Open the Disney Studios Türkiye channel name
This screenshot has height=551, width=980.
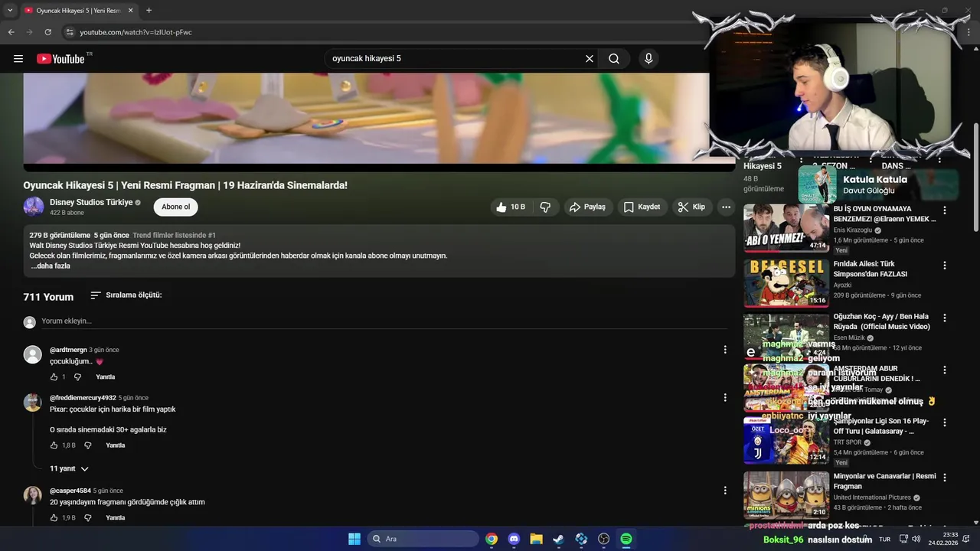[x=91, y=202]
